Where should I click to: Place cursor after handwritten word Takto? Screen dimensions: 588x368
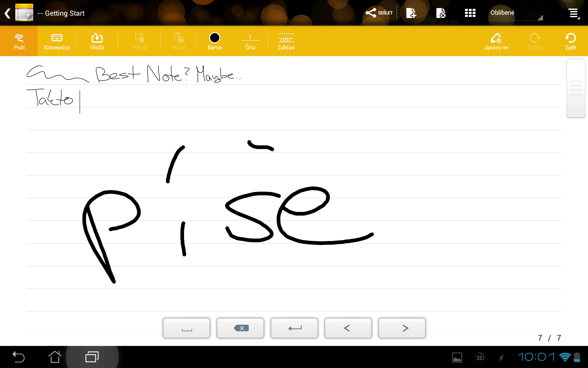(80, 101)
